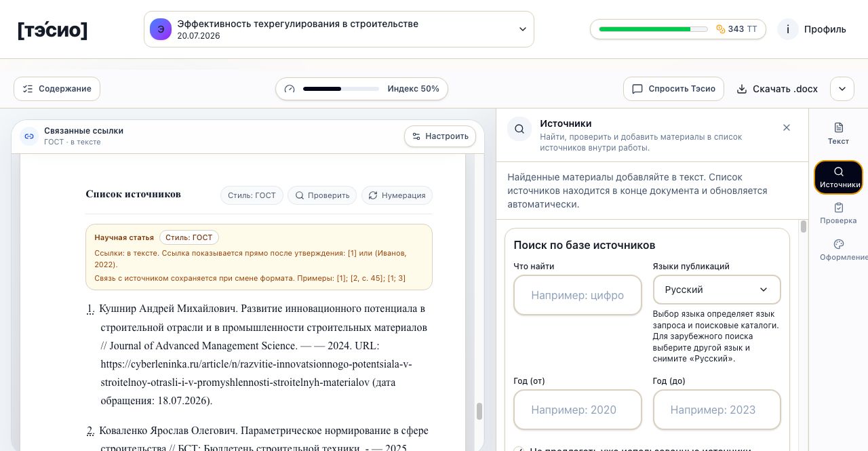Expand the project selector chevron
The image size is (868, 451).
[x=523, y=29]
